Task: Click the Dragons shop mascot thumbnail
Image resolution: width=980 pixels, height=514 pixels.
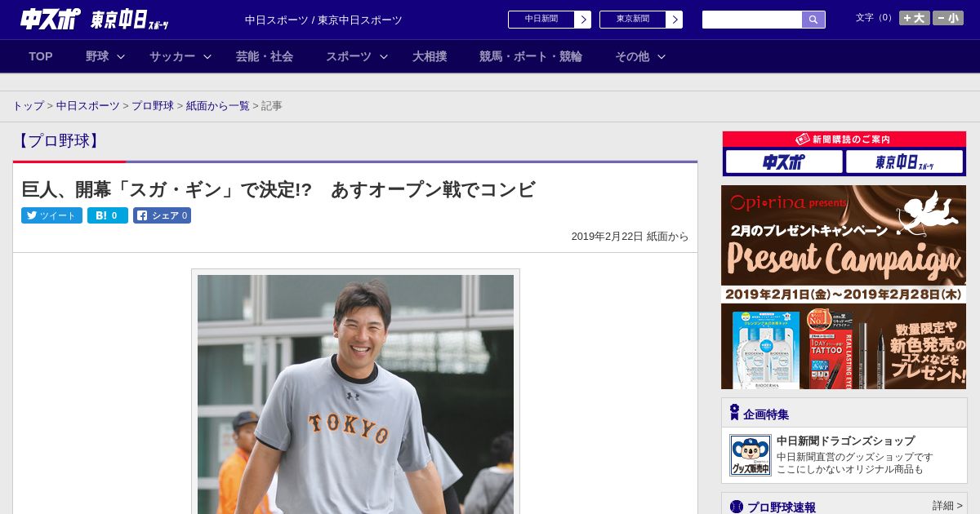Action: point(750,455)
